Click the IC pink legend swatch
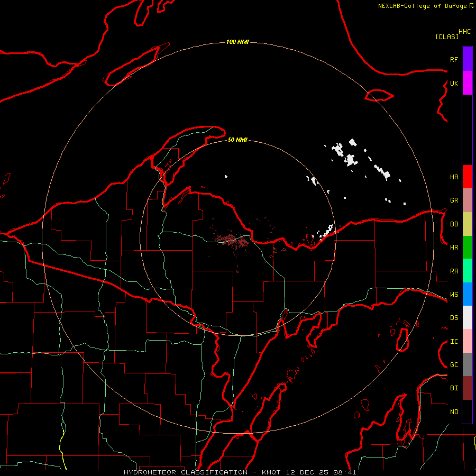This screenshot has width=476, height=476. point(467,341)
